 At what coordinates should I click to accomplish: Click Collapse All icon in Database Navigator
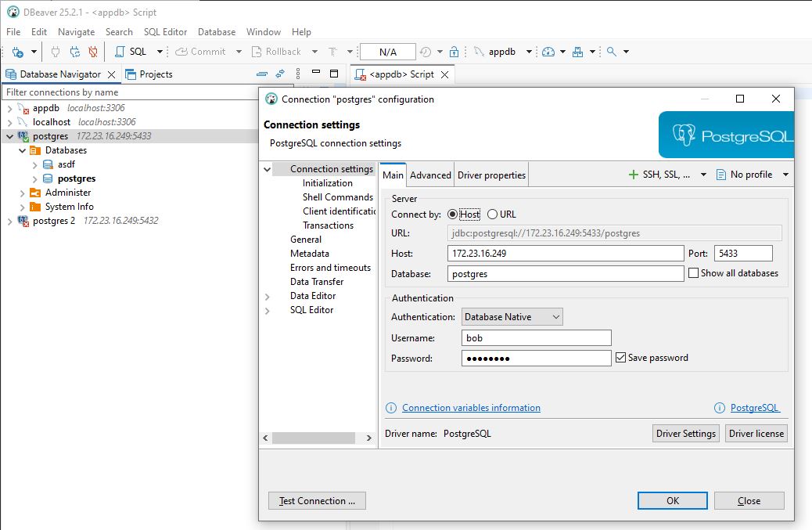coord(262,74)
